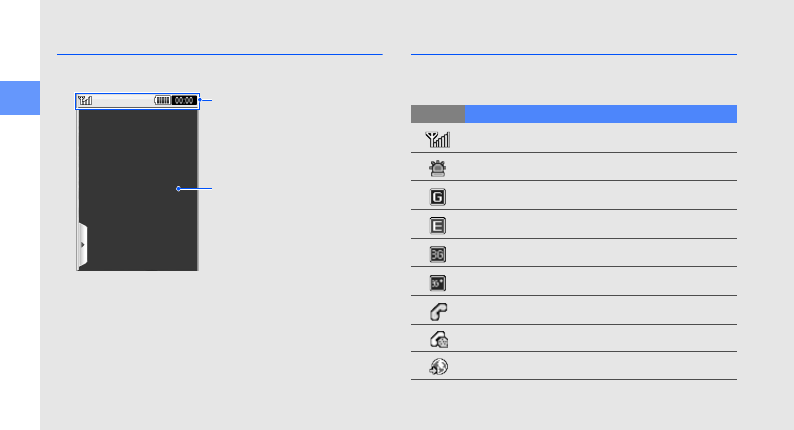The height and width of the screenshot is (430, 794).
Task: Select the EDGE network 'E' icon
Action: coord(437,225)
